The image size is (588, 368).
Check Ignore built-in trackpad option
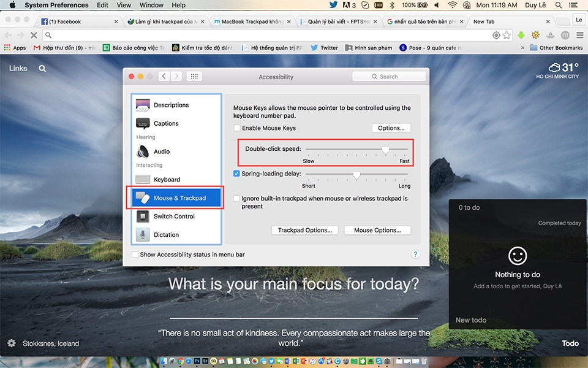pos(236,198)
